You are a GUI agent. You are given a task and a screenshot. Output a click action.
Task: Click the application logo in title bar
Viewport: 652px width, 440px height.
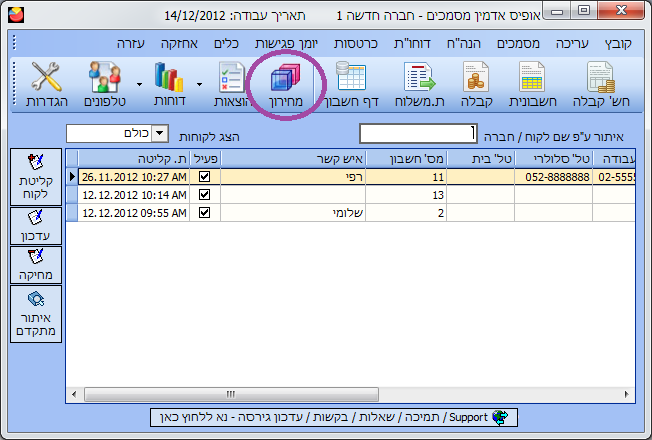coord(16,15)
